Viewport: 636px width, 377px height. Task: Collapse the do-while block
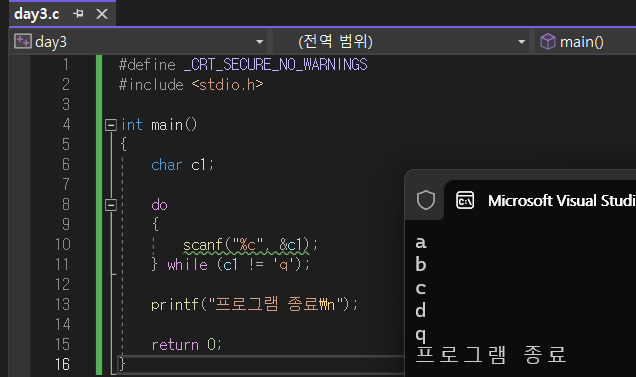[x=111, y=205]
